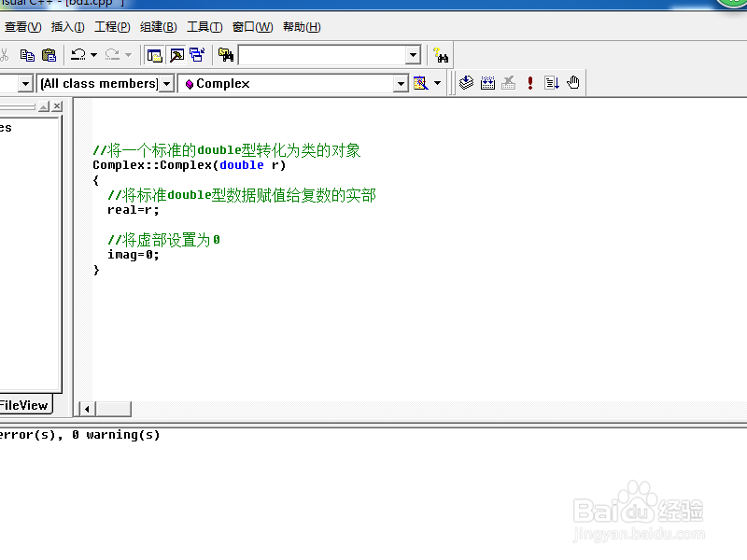Open the 查看(V) menu
The width and height of the screenshot is (747, 560).
pyautogui.click(x=22, y=27)
